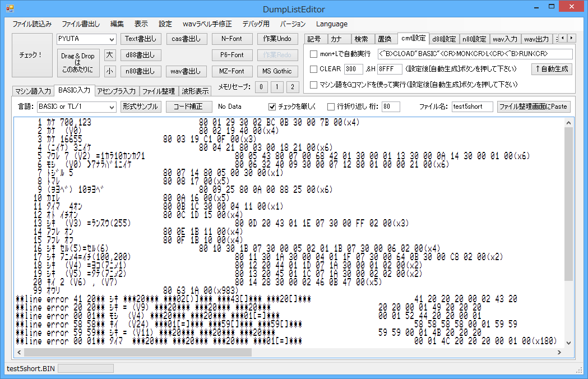The width and height of the screenshot is (588, 379).
Task: Click the auto-run command text field
Action: (475, 54)
